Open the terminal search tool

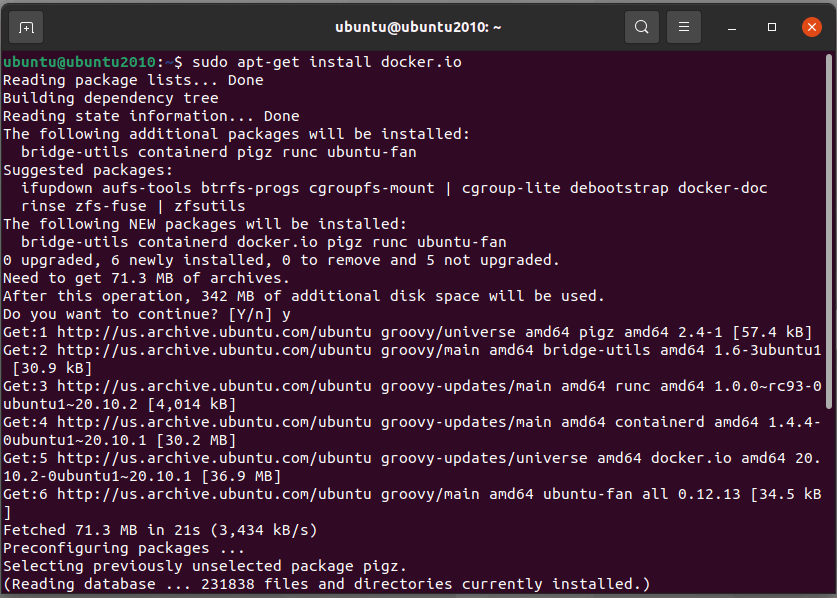click(x=642, y=27)
